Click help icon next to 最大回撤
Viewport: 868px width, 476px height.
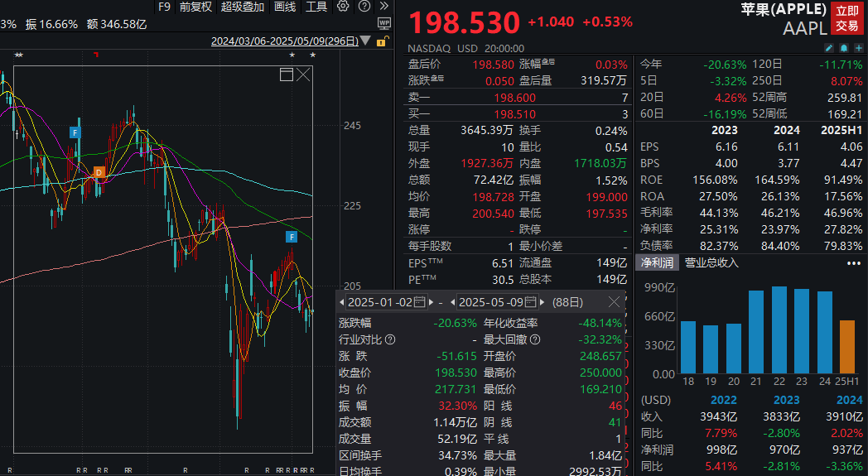[535, 339]
